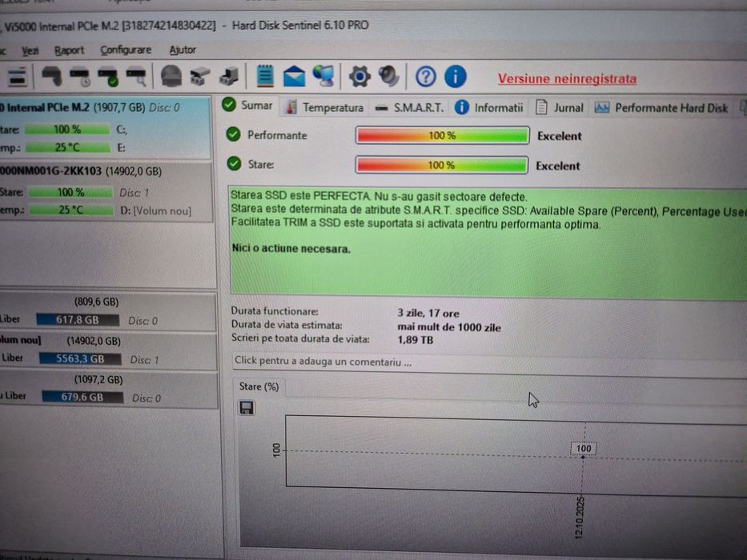The height and width of the screenshot is (560, 747).
Task: Switch to the Jurnal tab
Action: (x=560, y=108)
